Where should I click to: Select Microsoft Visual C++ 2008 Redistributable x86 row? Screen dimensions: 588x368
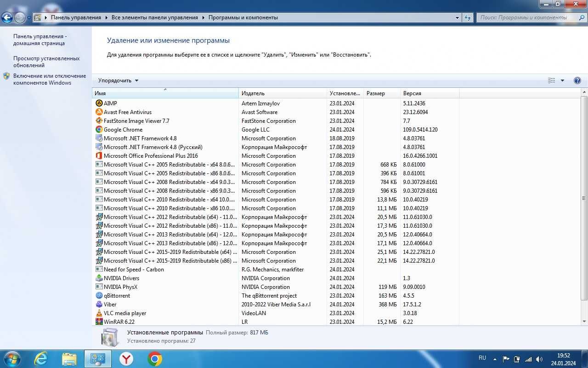tap(276, 191)
